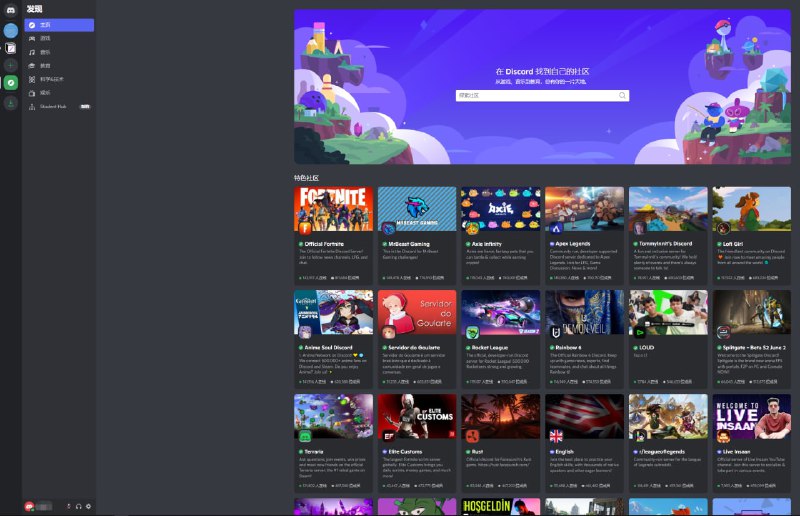The image size is (800, 516).
Task: Mute the microphone in user panel
Action: pyautogui.click(x=69, y=506)
